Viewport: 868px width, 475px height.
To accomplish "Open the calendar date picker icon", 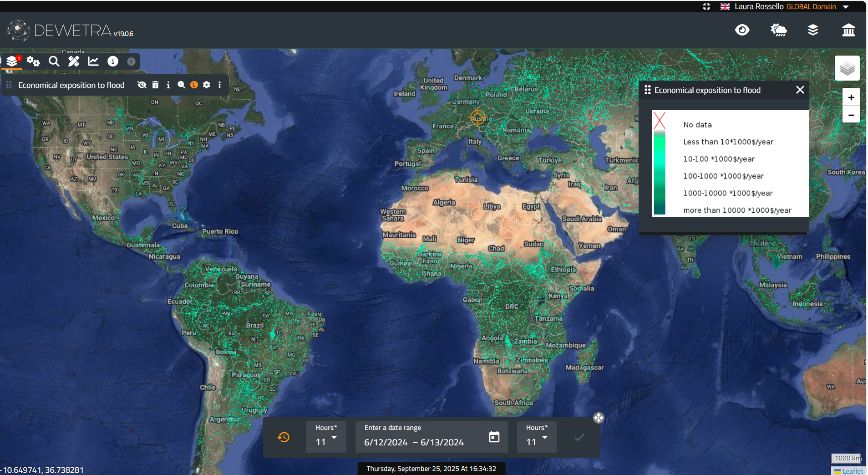I will 494,437.
